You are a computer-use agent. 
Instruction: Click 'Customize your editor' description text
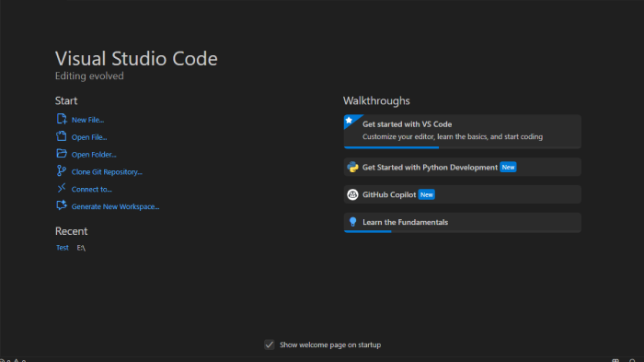click(x=453, y=136)
